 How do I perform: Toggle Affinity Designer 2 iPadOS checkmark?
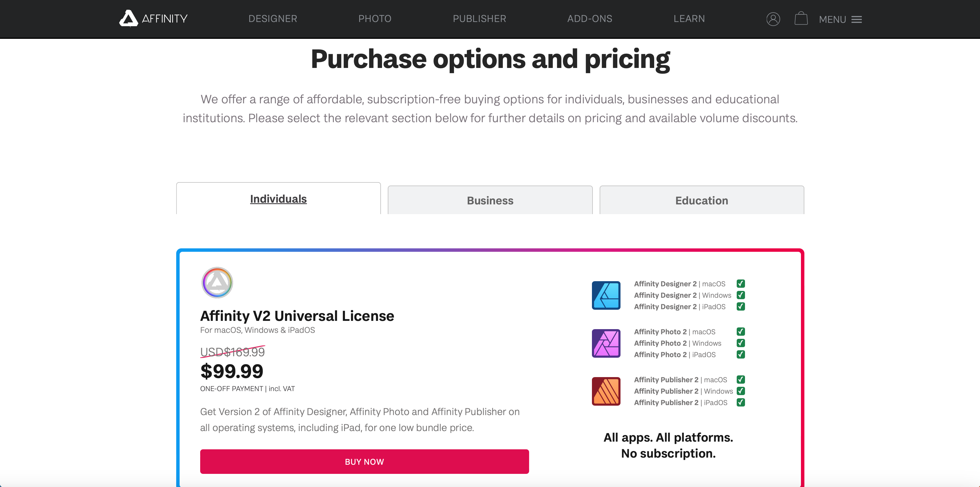pos(740,307)
